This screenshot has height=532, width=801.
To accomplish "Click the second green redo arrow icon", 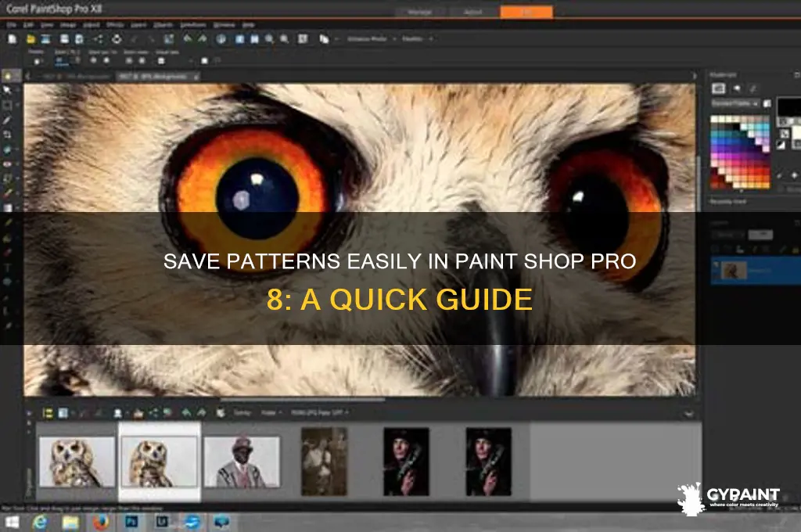I will [203, 39].
